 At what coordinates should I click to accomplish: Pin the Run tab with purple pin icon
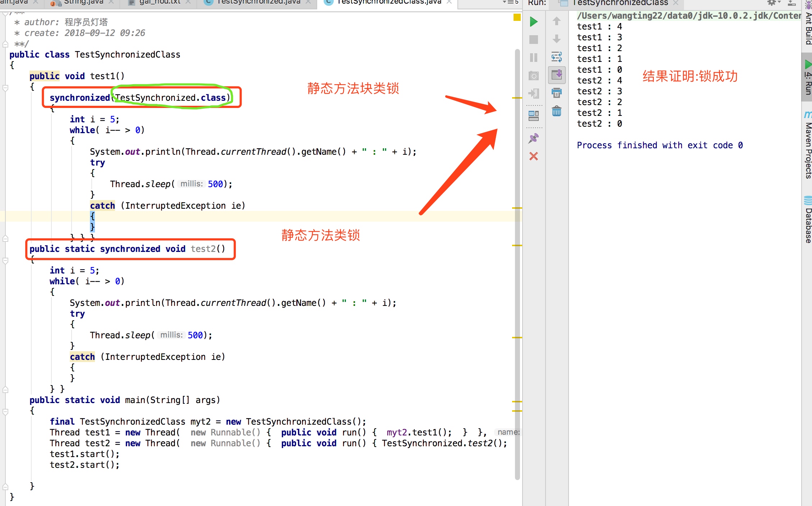[534, 138]
